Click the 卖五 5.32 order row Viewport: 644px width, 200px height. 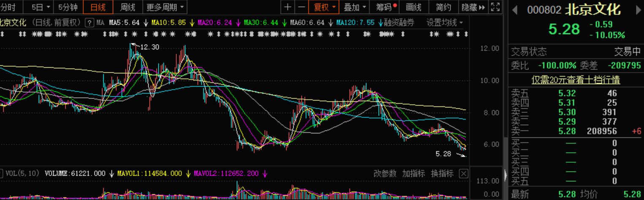coord(576,93)
